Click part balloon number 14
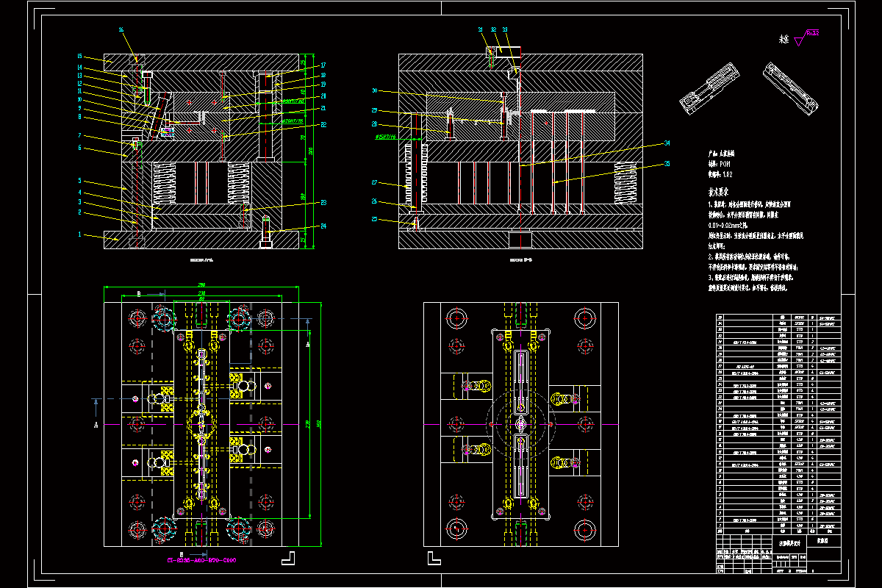This screenshot has width=882, height=588. 80,68
